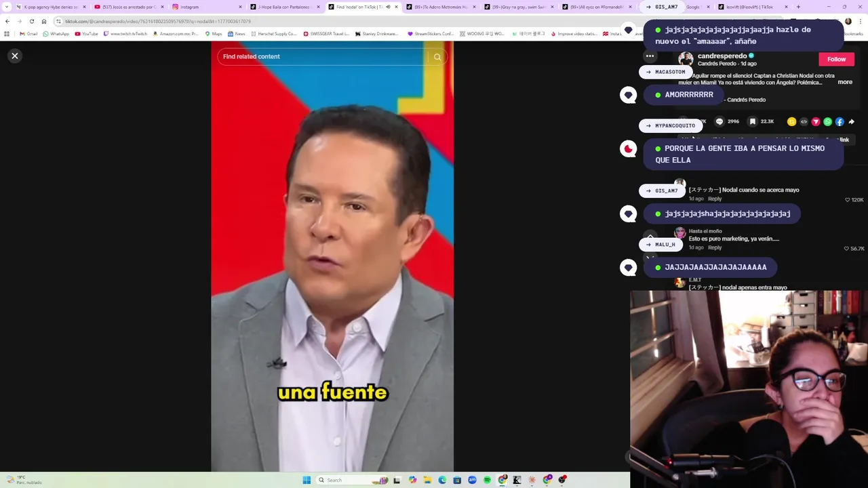Viewport: 868px width, 488px height.
Task: Open the Stanley Drinkware bookmark
Action: (377, 34)
